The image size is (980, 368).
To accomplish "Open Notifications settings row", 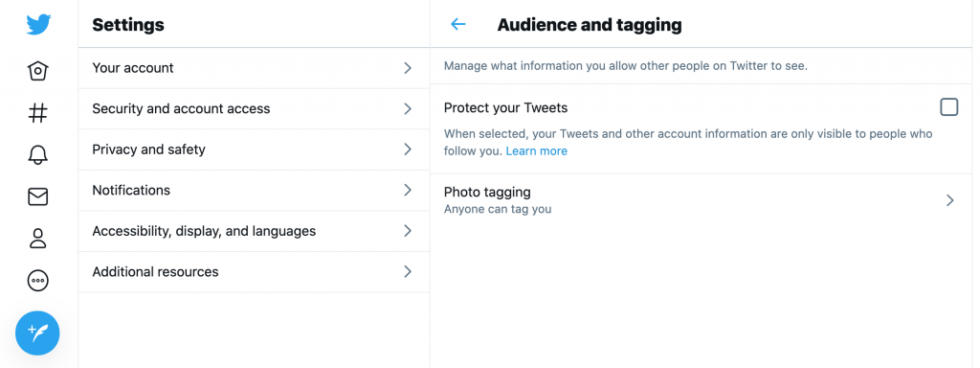I will [254, 191].
